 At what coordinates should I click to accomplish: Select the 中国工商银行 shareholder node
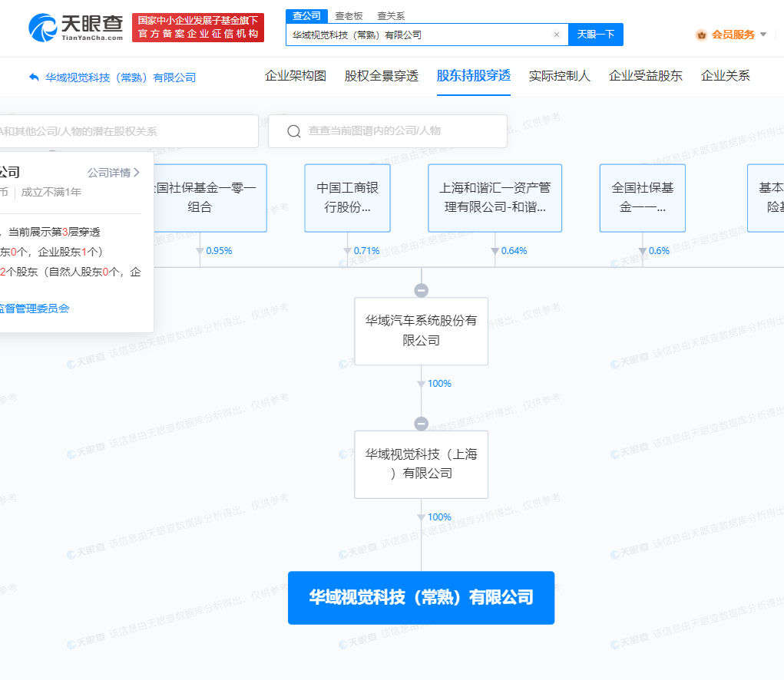point(348,197)
